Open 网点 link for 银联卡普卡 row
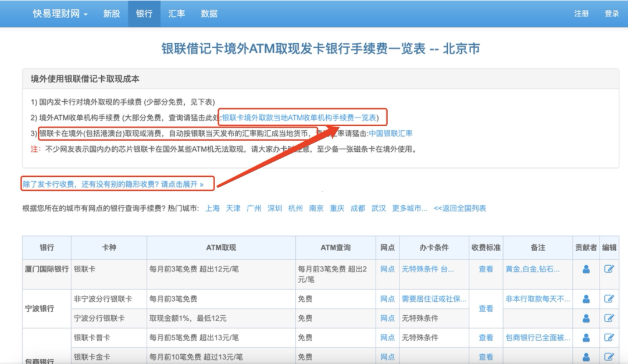 (387, 338)
